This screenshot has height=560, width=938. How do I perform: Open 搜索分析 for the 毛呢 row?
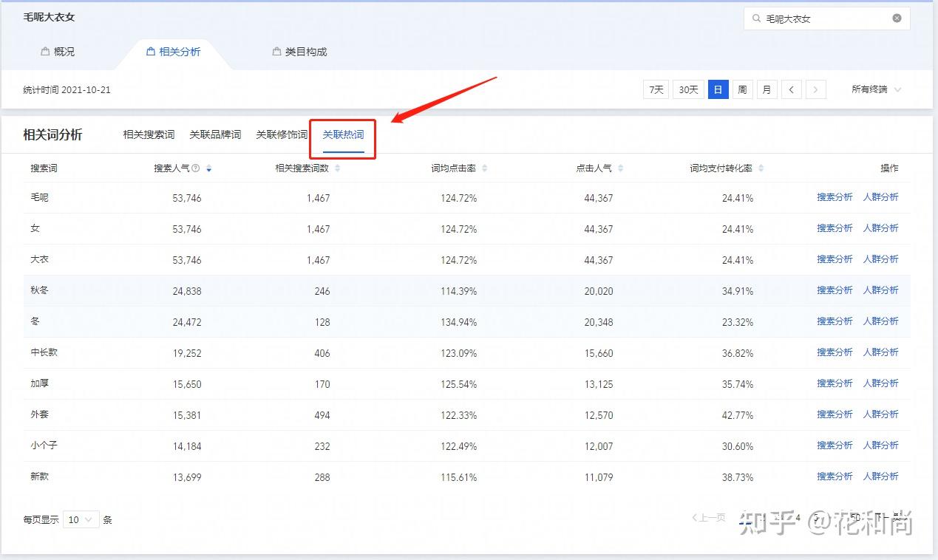click(x=835, y=197)
